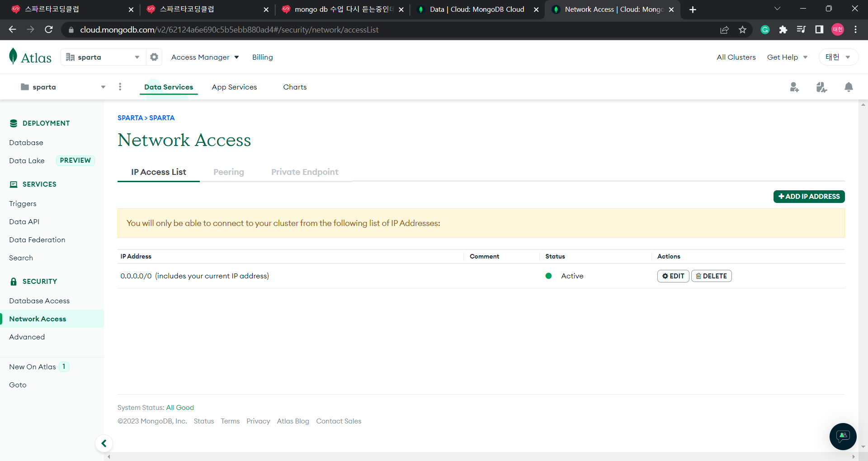The width and height of the screenshot is (868, 461).
Task: Open Chrome three-dot menu
Action: pyautogui.click(x=855, y=29)
